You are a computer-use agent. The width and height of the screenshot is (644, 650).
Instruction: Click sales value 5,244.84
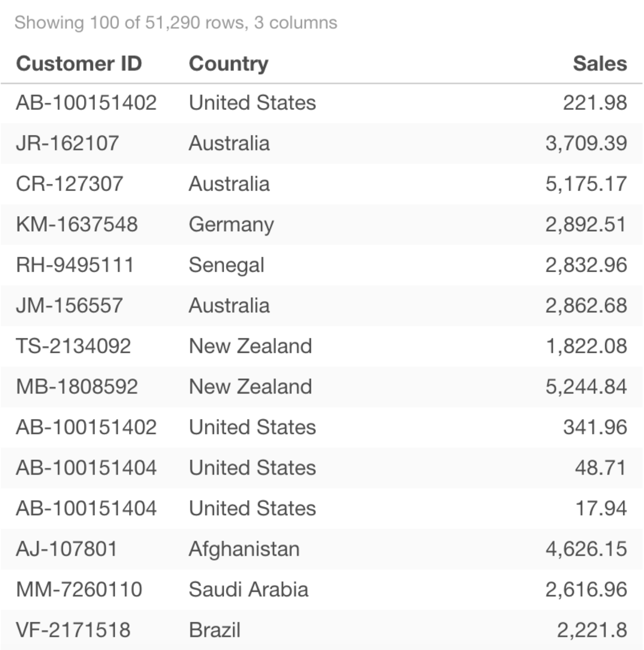pos(586,386)
